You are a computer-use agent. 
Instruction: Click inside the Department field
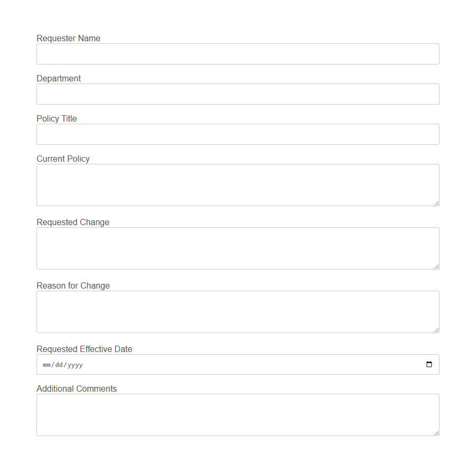coord(238,94)
